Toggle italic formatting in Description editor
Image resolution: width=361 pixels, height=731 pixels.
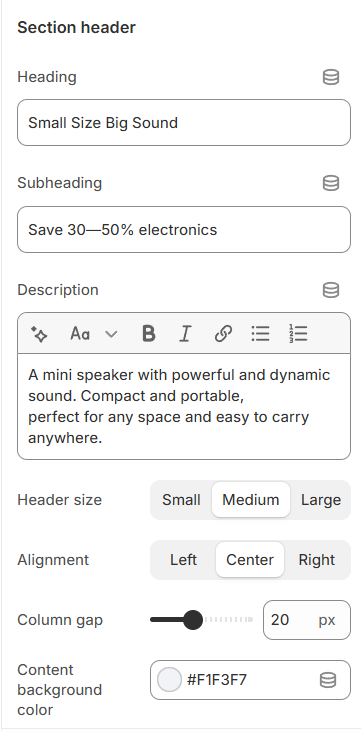[x=186, y=334]
